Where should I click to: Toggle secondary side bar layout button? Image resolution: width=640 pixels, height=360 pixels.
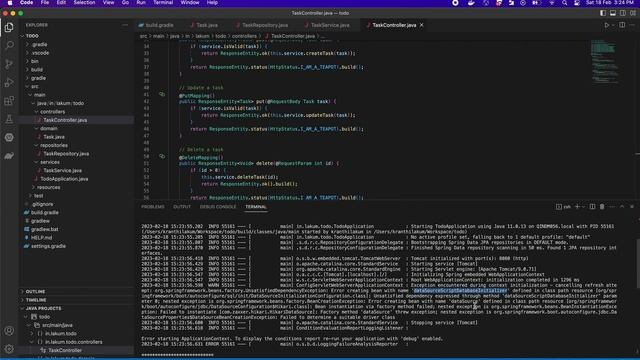pos(622,13)
